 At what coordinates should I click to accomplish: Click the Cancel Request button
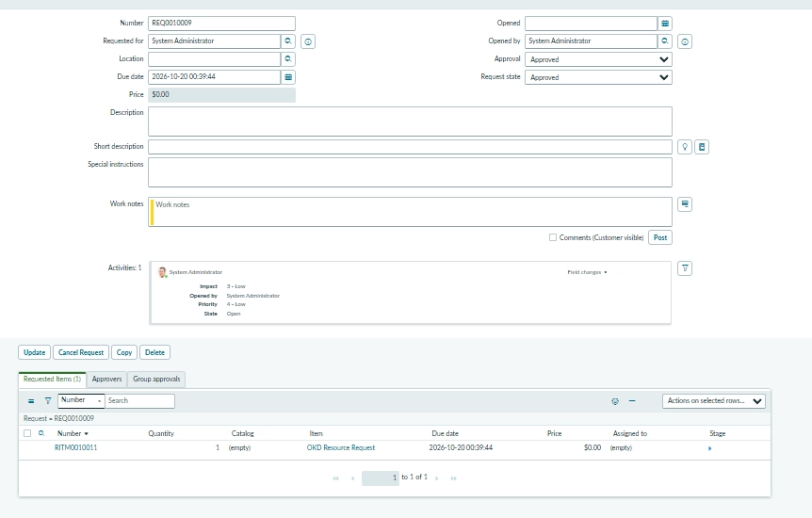pyautogui.click(x=81, y=352)
